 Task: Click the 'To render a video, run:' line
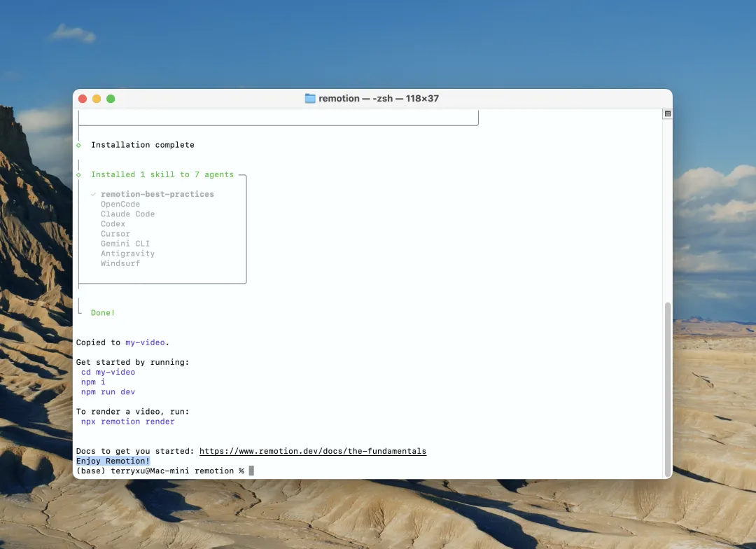132,412
